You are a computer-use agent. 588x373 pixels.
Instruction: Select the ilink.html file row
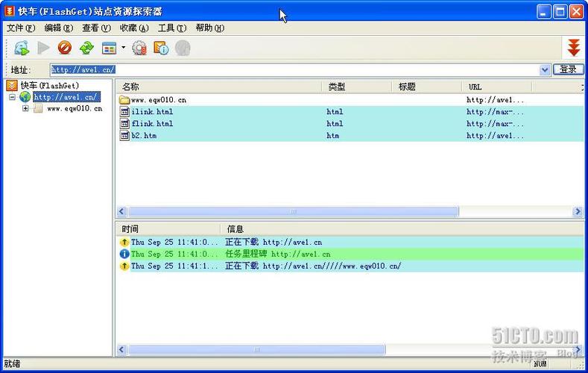coord(350,112)
